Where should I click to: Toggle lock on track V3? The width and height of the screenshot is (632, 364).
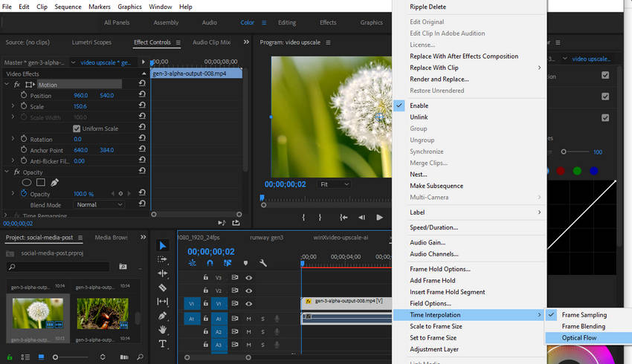point(205,277)
